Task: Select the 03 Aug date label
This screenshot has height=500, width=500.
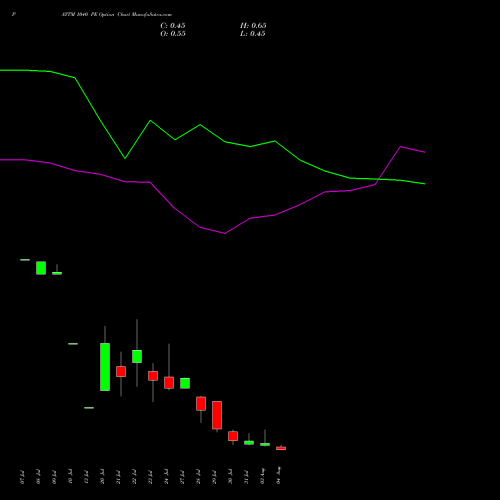Action: pyautogui.click(x=262, y=476)
